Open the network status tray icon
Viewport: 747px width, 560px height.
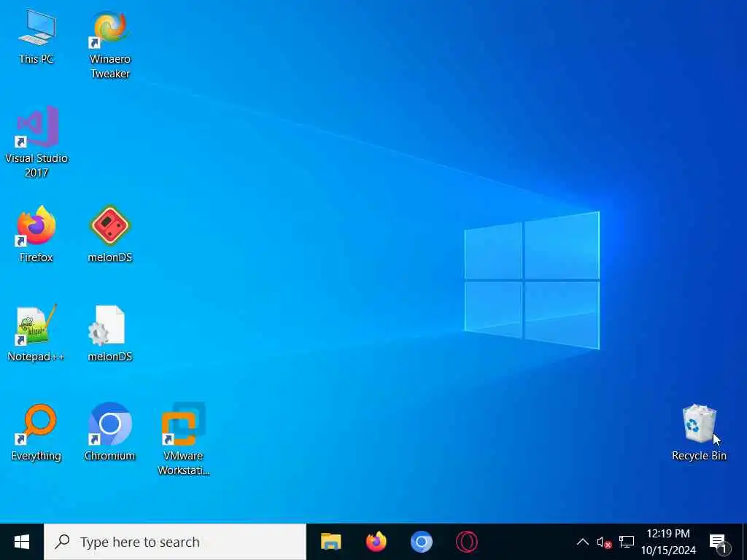pyautogui.click(x=626, y=542)
